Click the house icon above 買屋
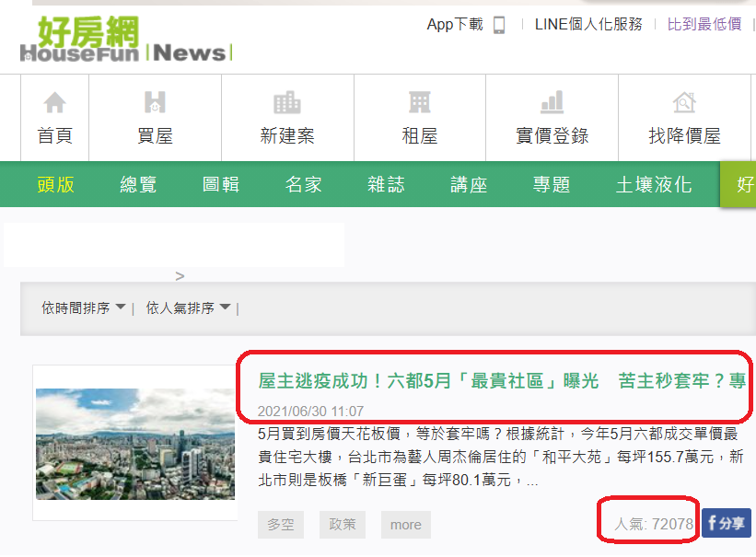The height and width of the screenshot is (557, 756). [x=155, y=102]
